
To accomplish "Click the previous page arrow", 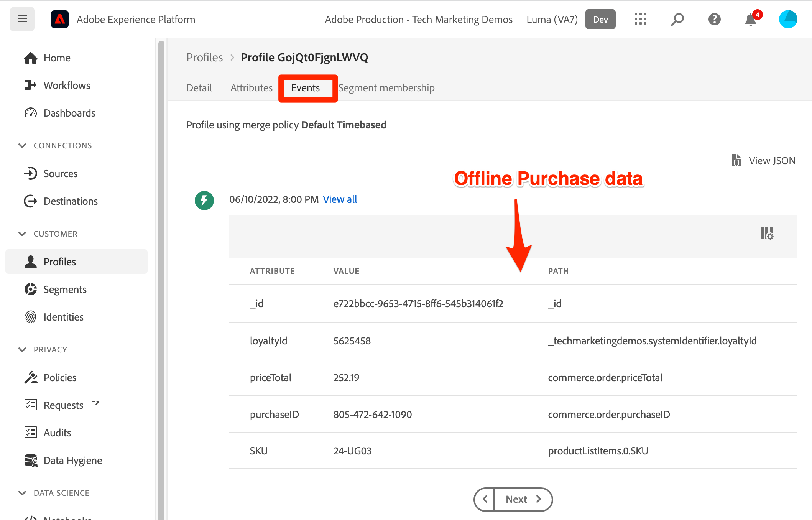I will tap(485, 499).
